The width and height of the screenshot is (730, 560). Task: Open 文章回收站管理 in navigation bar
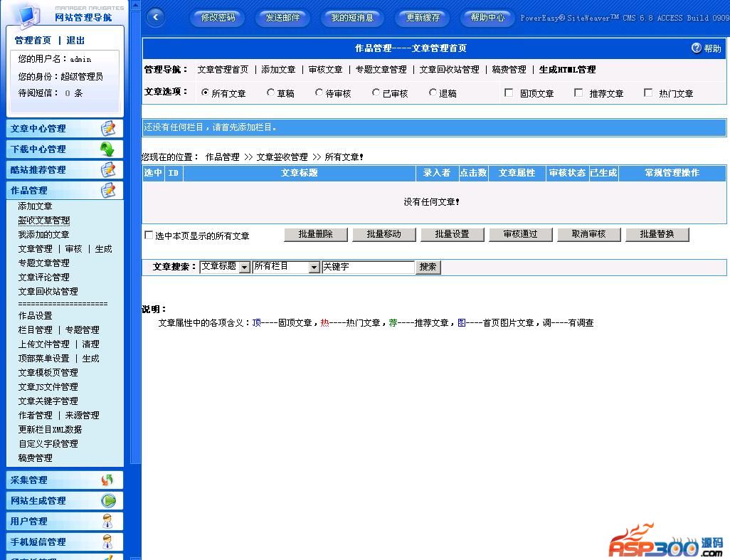[x=449, y=69]
